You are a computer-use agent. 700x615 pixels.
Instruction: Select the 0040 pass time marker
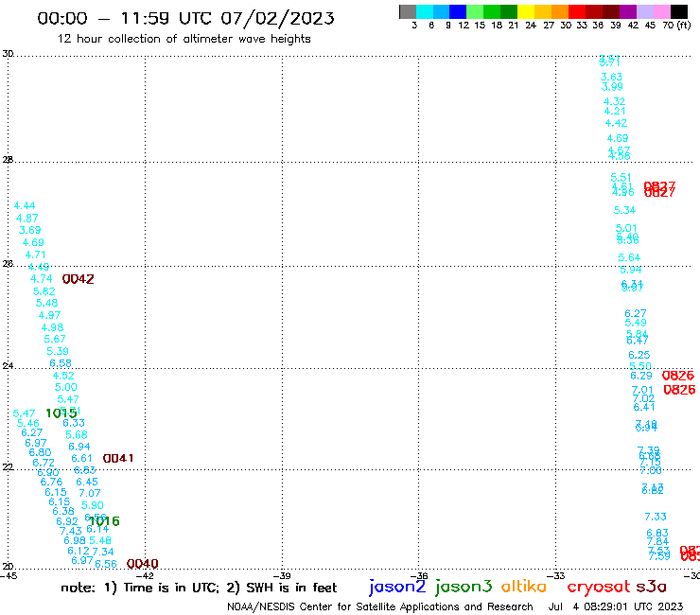[x=143, y=564]
